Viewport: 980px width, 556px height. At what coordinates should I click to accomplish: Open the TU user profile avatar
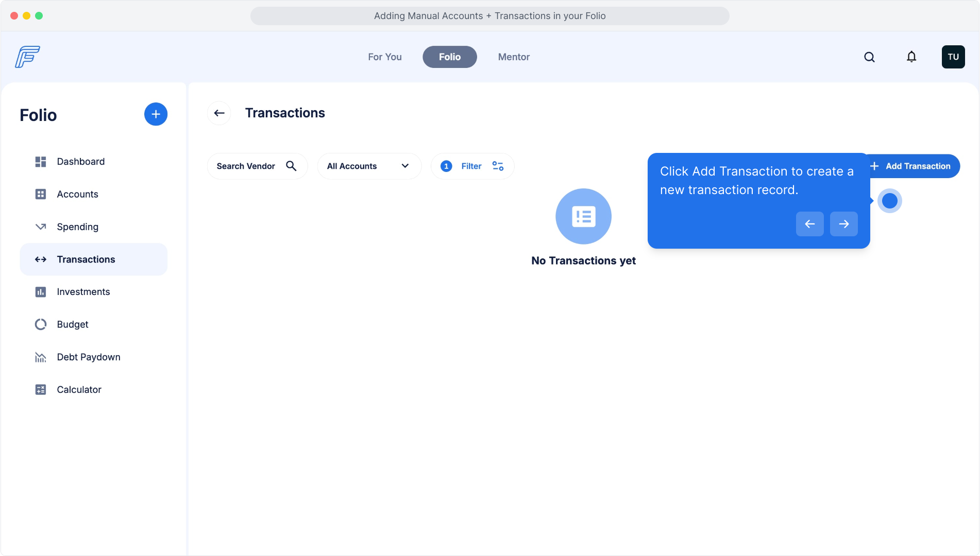953,57
